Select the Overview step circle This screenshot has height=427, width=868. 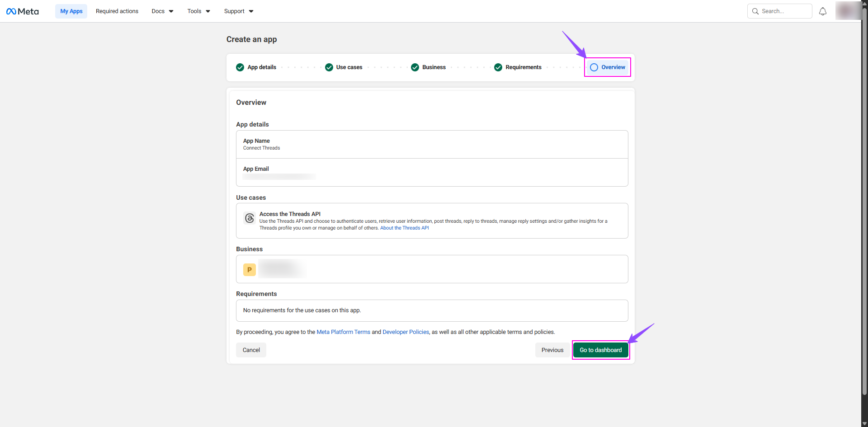click(x=594, y=67)
